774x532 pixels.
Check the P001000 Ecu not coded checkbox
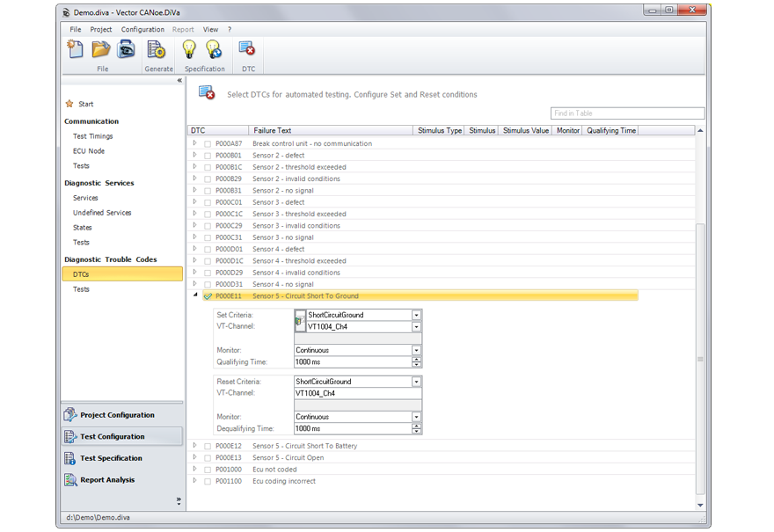[x=208, y=470]
